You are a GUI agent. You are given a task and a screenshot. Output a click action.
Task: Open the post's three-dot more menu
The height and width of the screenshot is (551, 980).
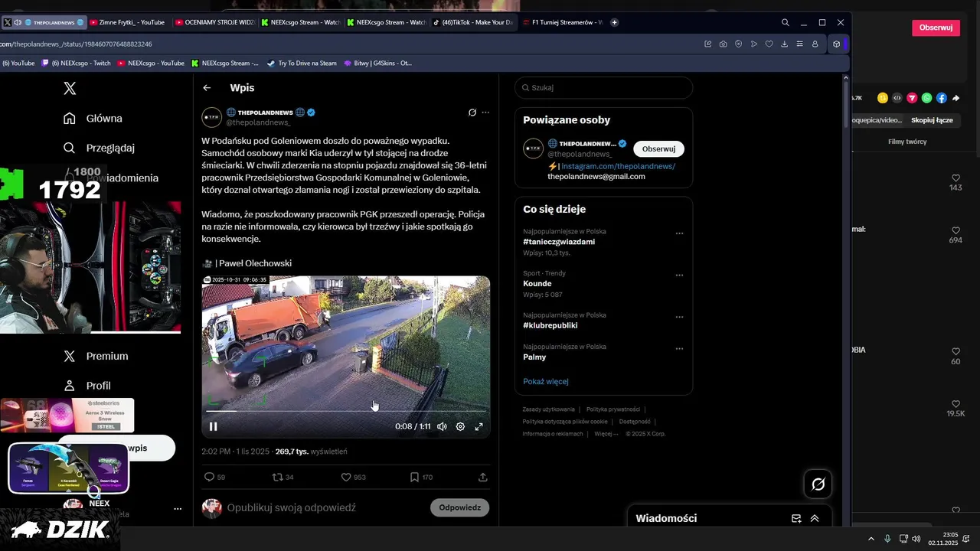pos(485,112)
